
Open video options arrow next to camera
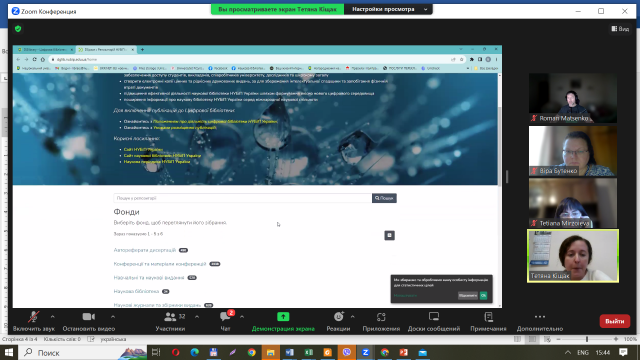pyautogui.click(x=113, y=317)
